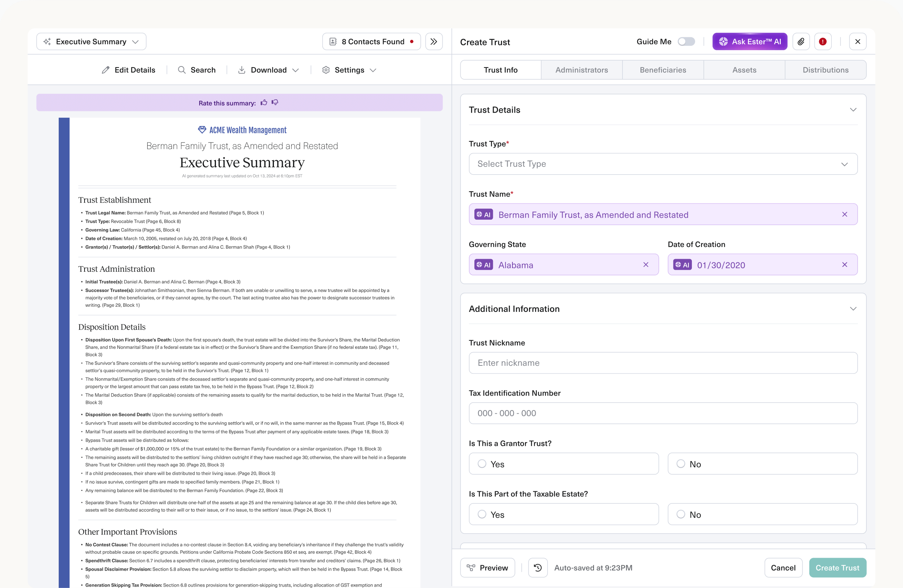Clear the Date of Creation value
This screenshot has height=588, width=903.
845,264
